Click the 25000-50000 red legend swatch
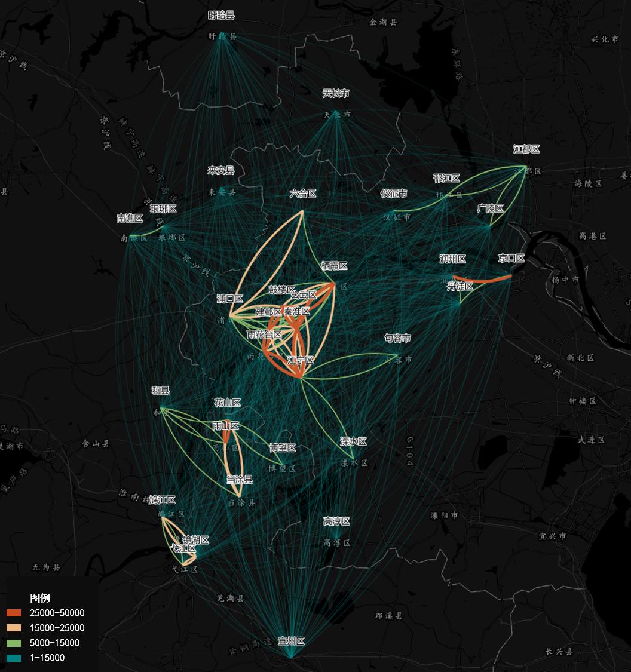Viewport: 631px width, 672px height. (14, 613)
